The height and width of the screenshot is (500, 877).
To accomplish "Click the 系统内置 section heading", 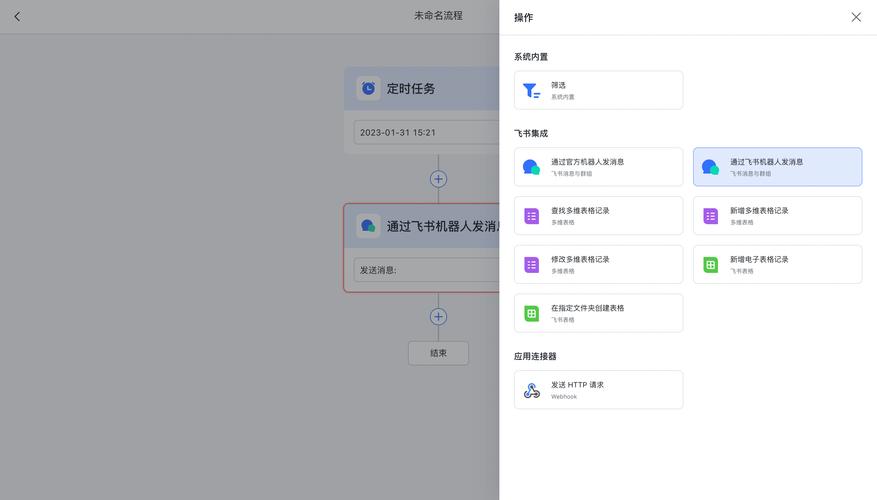I will (x=531, y=56).
